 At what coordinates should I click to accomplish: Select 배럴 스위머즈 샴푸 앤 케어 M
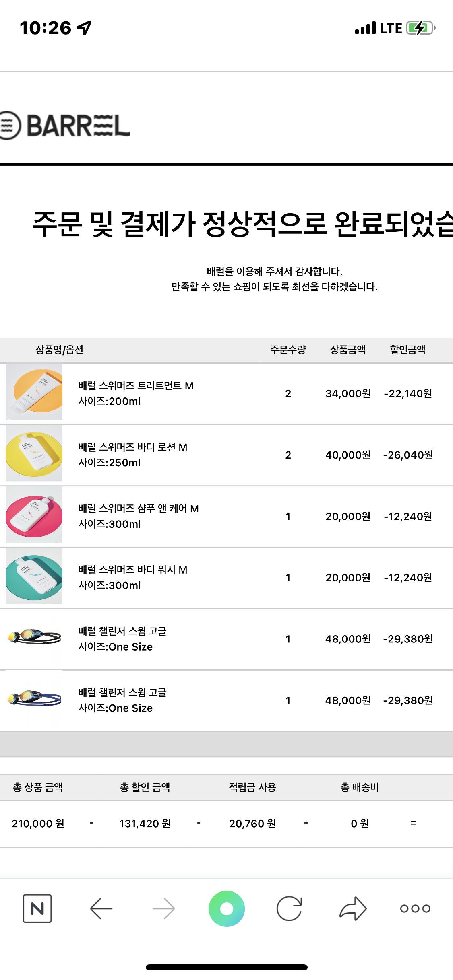[x=139, y=509]
